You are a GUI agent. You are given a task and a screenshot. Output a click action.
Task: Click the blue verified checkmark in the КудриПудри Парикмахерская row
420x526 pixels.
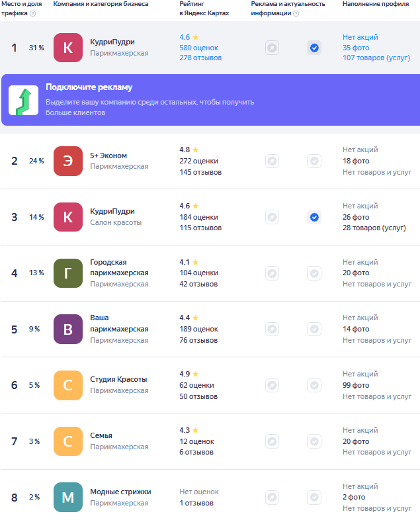click(314, 48)
